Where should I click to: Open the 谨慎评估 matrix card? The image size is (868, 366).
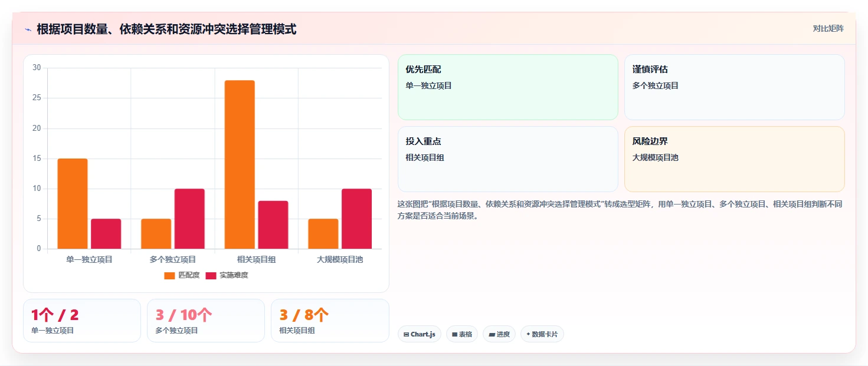point(735,87)
